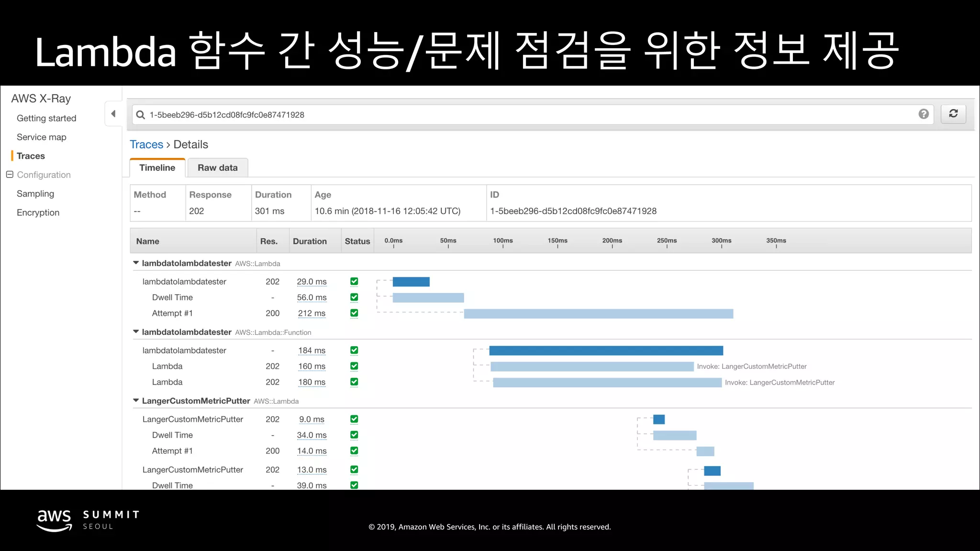This screenshot has width=980, height=551.
Task: Open the 56.0 ms duration link
Action: click(312, 298)
